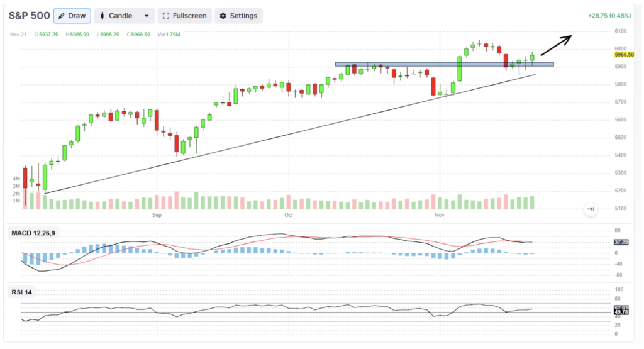This screenshot has width=644, height=349.
Task: Click the candlestick icon in Candle button
Action: (x=103, y=16)
